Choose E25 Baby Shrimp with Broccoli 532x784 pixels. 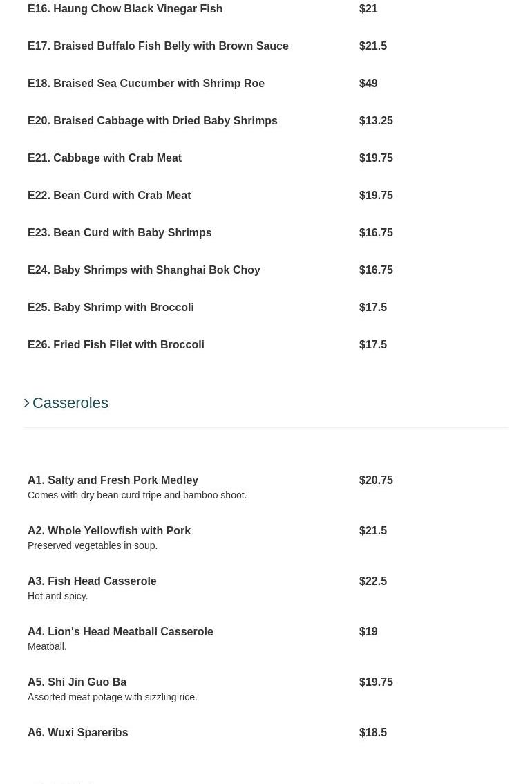(x=111, y=308)
